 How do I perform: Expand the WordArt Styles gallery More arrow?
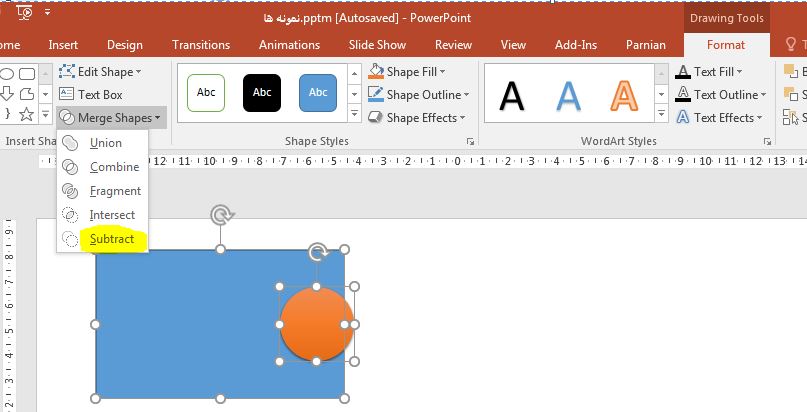tap(661, 114)
